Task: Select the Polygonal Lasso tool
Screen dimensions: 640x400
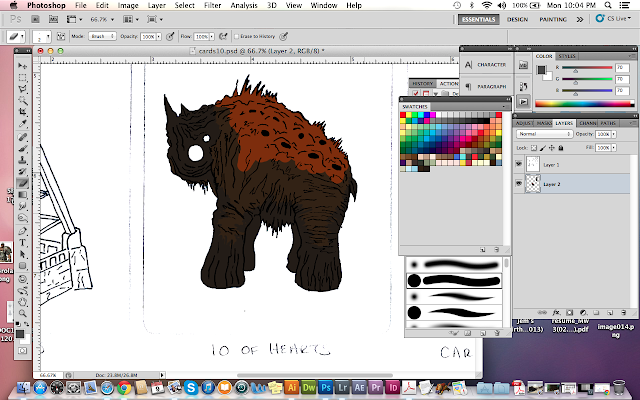Action: 22,89
